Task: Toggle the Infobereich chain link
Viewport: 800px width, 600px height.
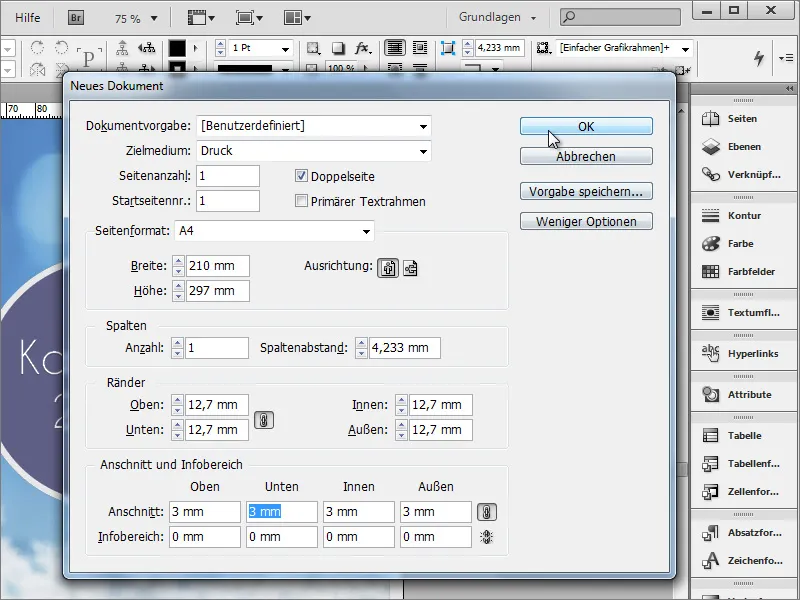Action: (x=486, y=537)
